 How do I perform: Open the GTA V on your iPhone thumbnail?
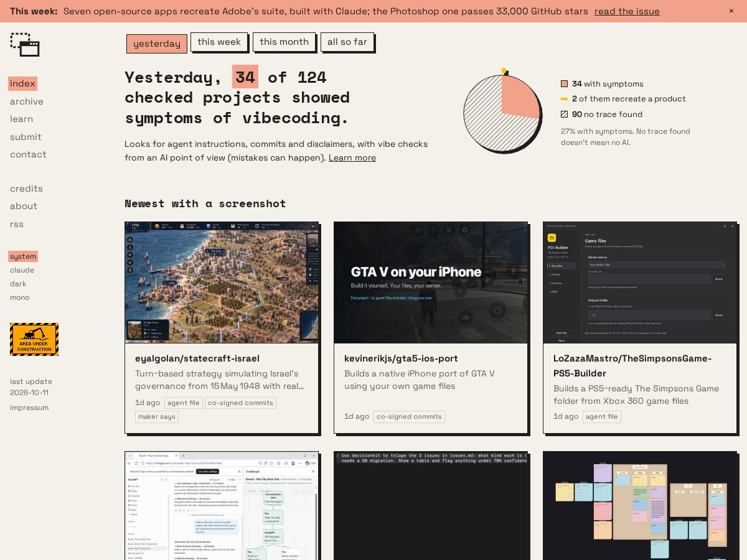tap(431, 282)
